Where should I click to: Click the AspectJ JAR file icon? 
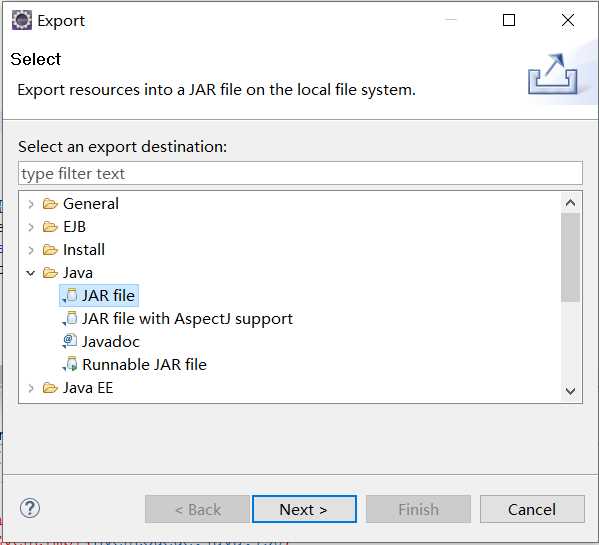[x=70, y=319]
